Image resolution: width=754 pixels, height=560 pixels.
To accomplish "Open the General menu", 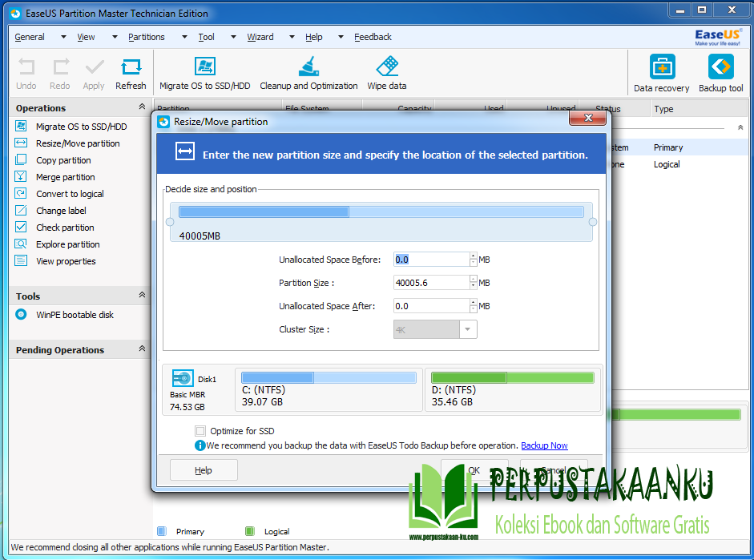I will point(30,37).
